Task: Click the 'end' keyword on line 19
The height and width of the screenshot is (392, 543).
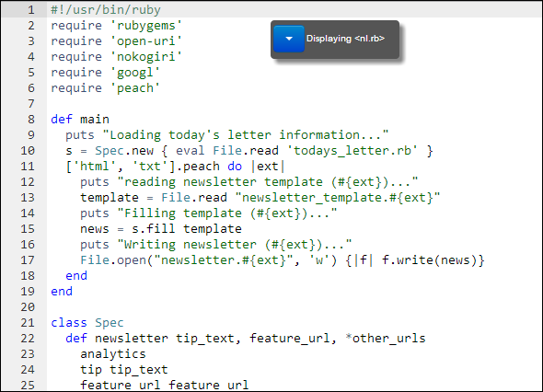Action: (62, 291)
